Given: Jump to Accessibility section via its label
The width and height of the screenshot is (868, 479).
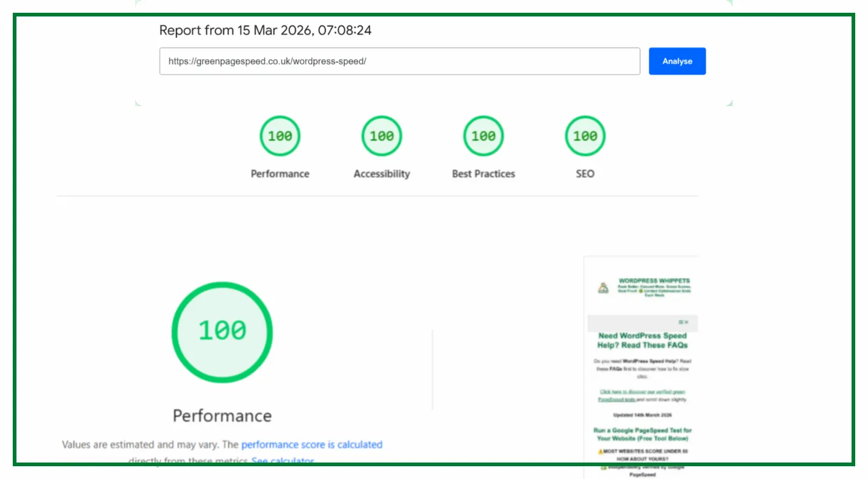Looking at the screenshot, I should click(x=381, y=174).
